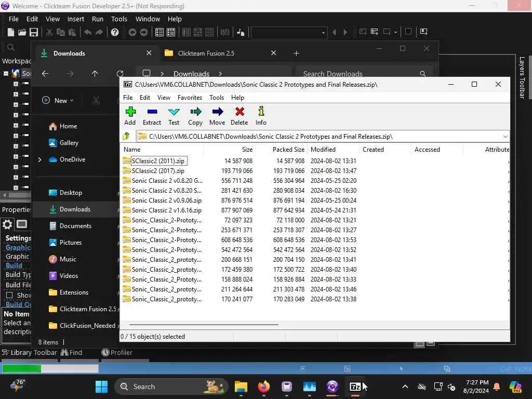Expand the last tree node in Workspace
This screenshot has width=532, height=399.
click(16, 188)
